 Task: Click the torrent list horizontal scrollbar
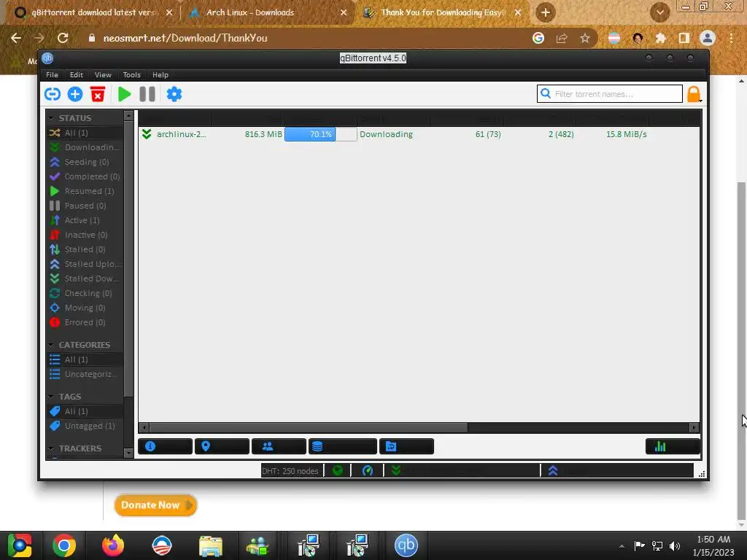[308, 427]
